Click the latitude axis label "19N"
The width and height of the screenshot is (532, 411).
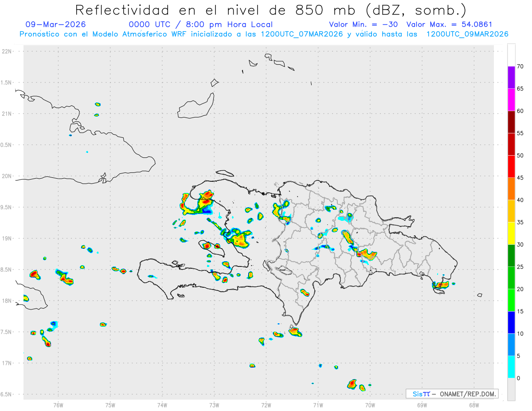pyautogui.click(x=7, y=238)
